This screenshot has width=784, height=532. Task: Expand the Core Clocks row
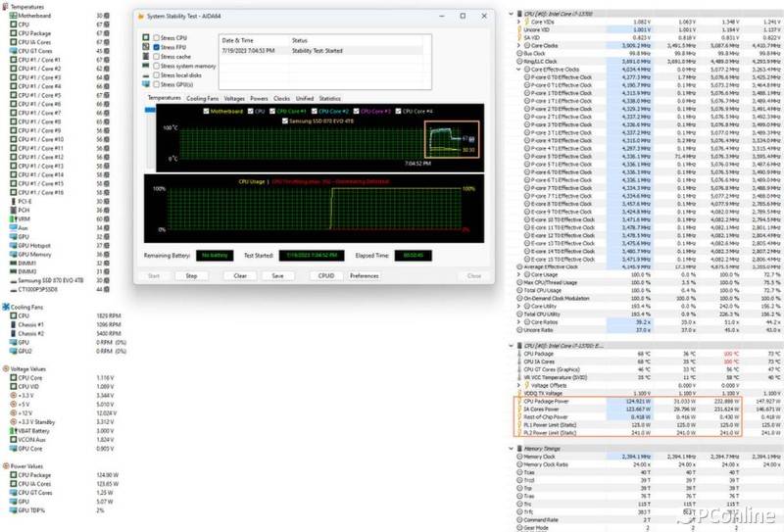point(519,45)
